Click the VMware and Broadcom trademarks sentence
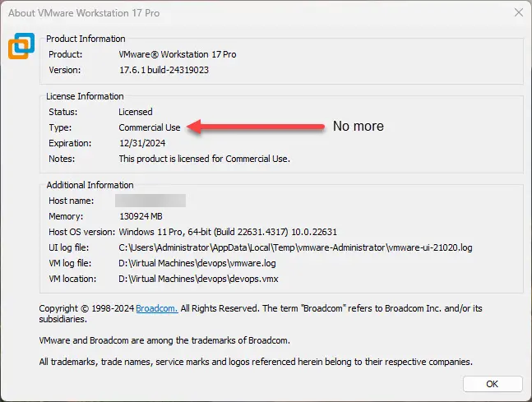Screen dimensions: 532x402 coord(164,340)
